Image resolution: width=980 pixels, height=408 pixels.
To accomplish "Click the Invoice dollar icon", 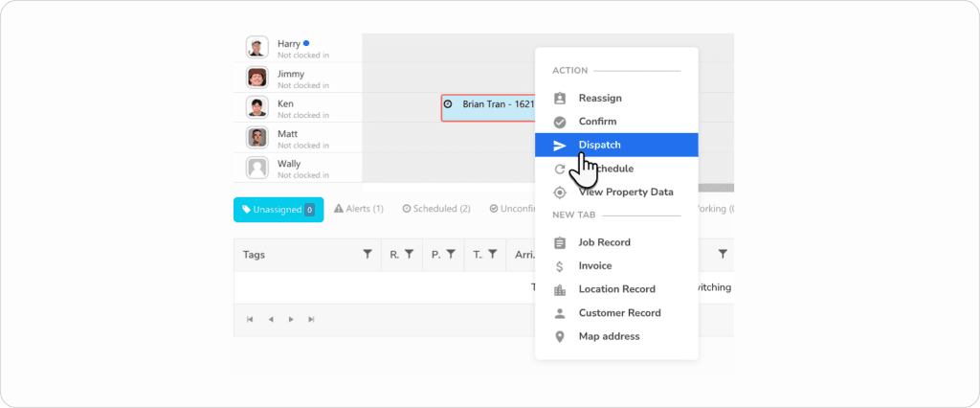I will pos(560,266).
